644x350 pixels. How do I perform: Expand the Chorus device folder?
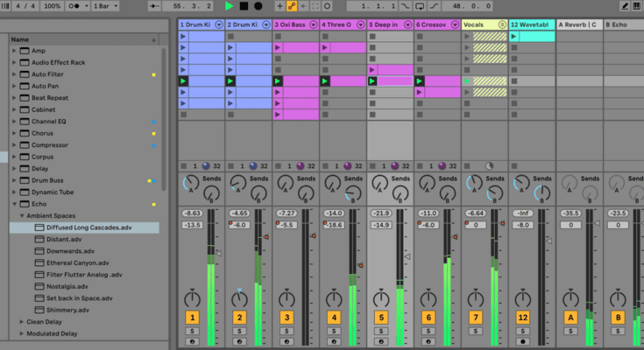click(14, 133)
